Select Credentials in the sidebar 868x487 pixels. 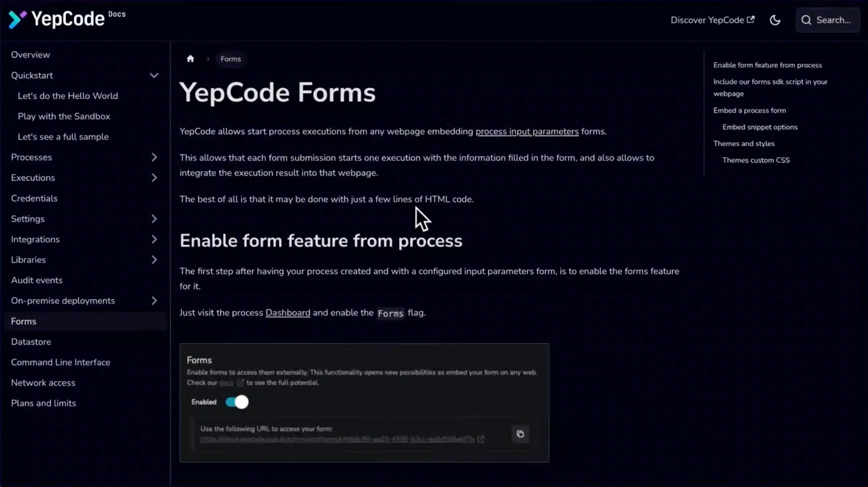(34, 198)
